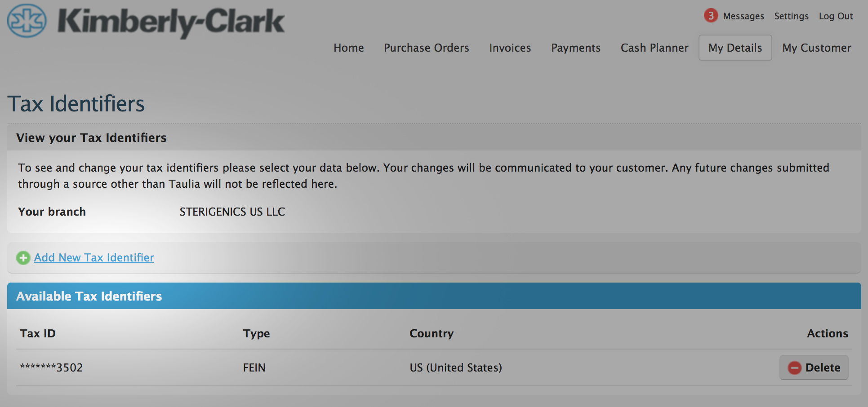Click the red unread messages count badge
Screen dimensions: 868x407
coord(711,16)
